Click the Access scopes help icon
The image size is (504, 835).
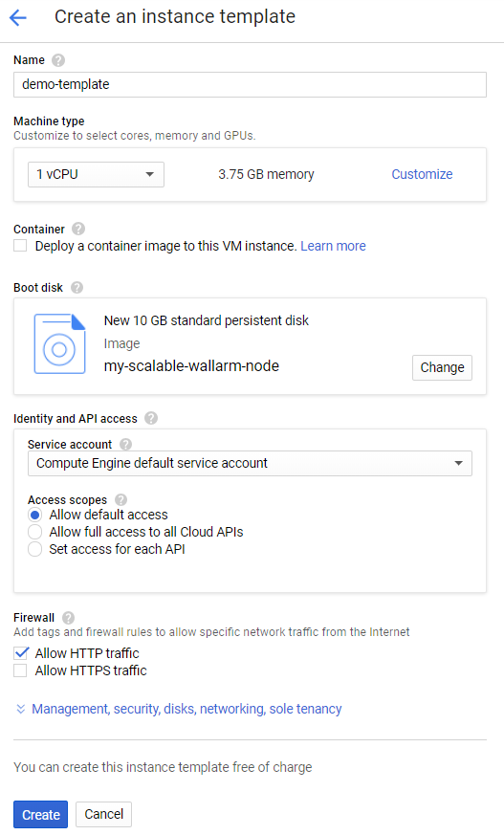(121, 500)
